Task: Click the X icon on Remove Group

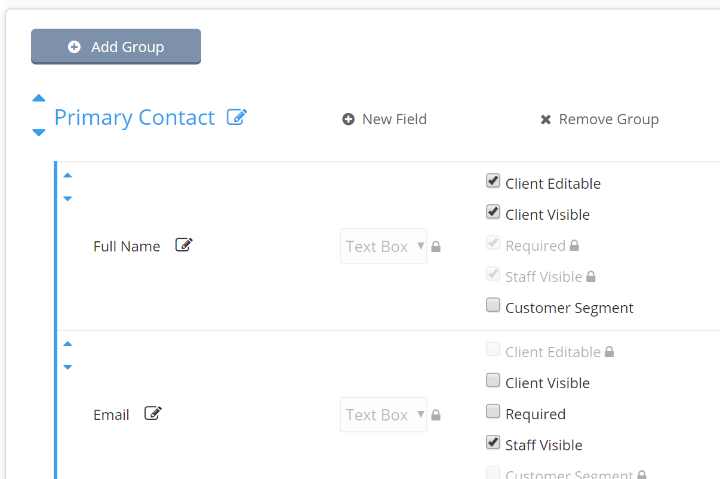Action: coord(546,120)
